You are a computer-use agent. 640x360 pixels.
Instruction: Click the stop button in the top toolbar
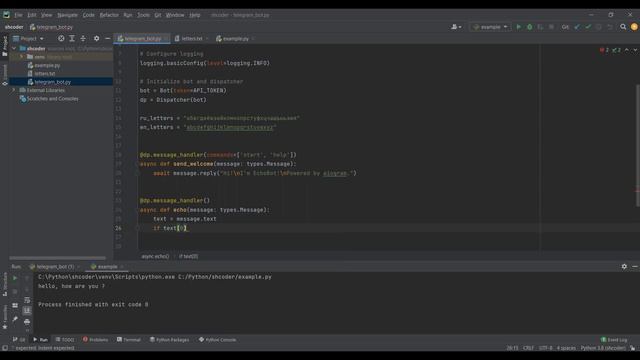(x=551, y=27)
